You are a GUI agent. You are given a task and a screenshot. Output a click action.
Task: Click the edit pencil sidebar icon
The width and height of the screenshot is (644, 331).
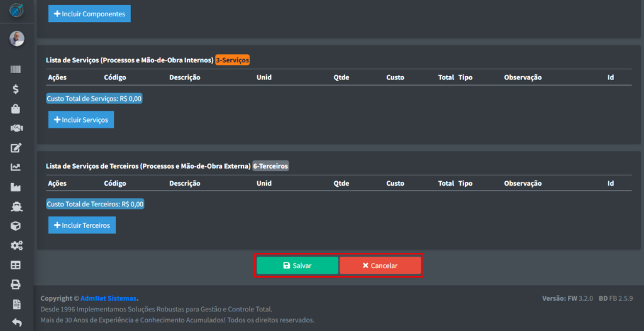tap(16, 148)
